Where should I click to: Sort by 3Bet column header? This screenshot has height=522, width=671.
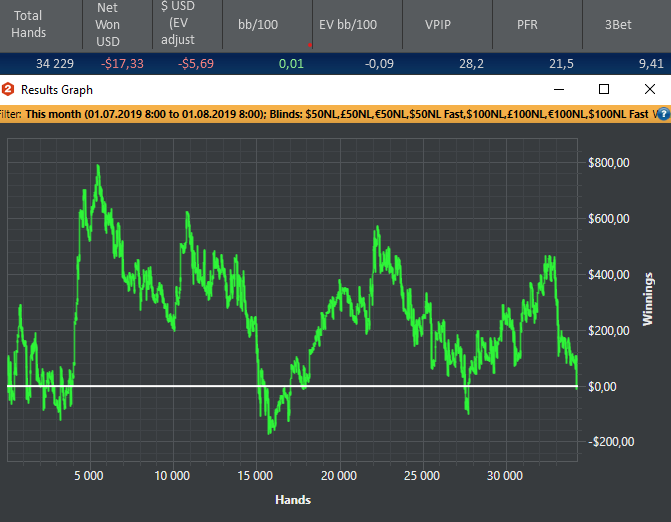point(626,24)
